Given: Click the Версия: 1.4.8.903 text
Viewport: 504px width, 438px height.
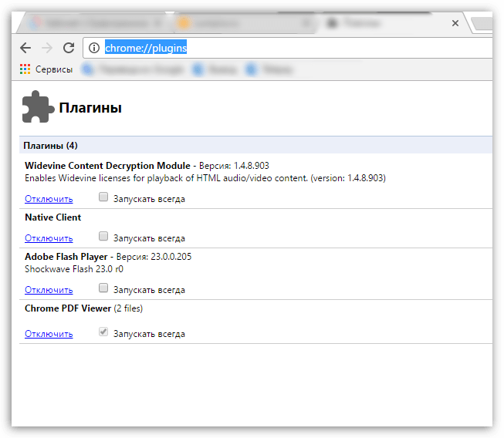Looking at the screenshot, I should 234,166.
